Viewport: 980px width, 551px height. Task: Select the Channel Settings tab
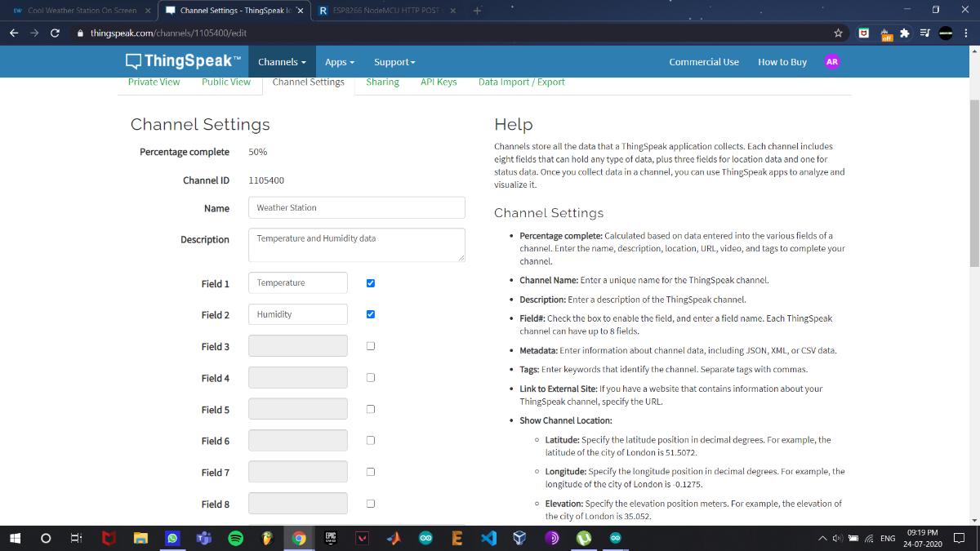[308, 82]
